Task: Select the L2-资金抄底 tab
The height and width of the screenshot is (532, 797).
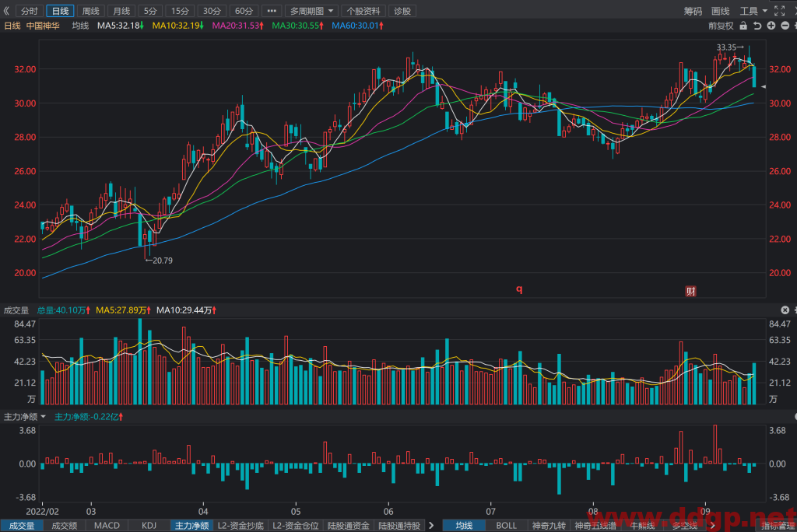Action: [x=241, y=526]
